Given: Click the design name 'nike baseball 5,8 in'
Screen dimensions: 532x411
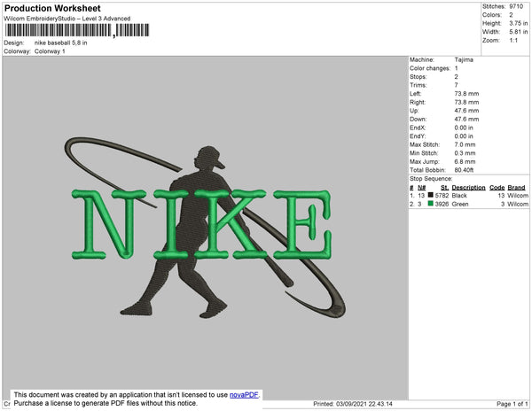Looking at the screenshot, I should coord(60,43).
